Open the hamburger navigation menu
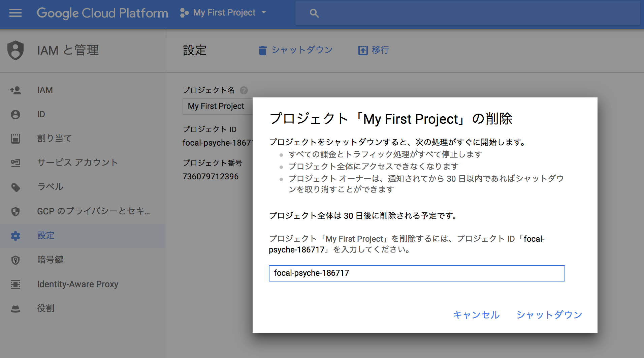The image size is (644, 358). [15, 13]
